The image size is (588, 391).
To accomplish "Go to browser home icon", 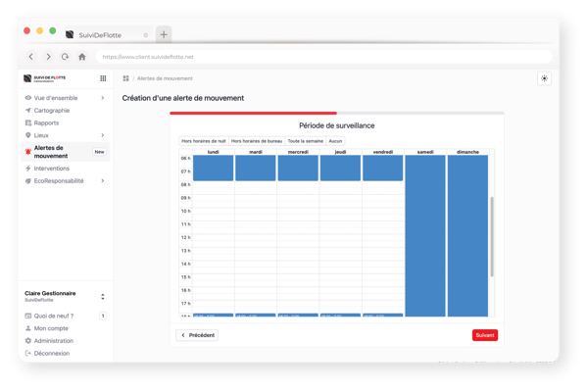I will click(82, 57).
